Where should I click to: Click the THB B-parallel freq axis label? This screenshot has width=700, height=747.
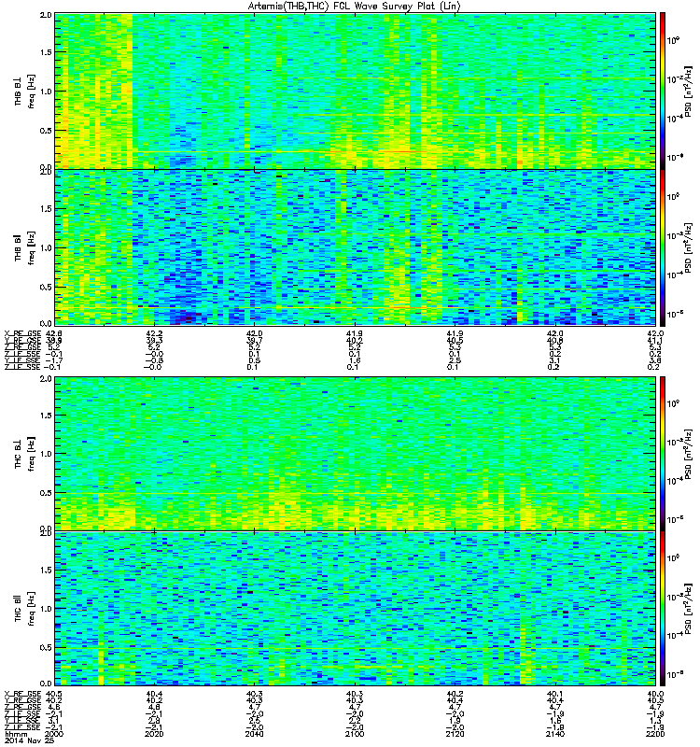(x=24, y=247)
